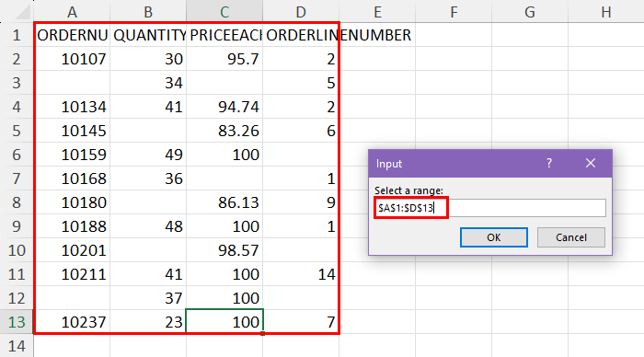Click the Select a range input field

tap(490, 208)
